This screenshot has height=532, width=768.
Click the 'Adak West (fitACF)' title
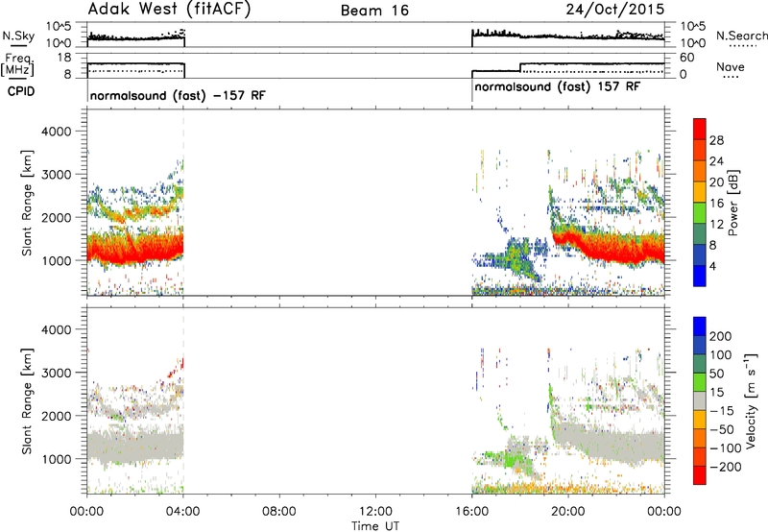point(169,9)
